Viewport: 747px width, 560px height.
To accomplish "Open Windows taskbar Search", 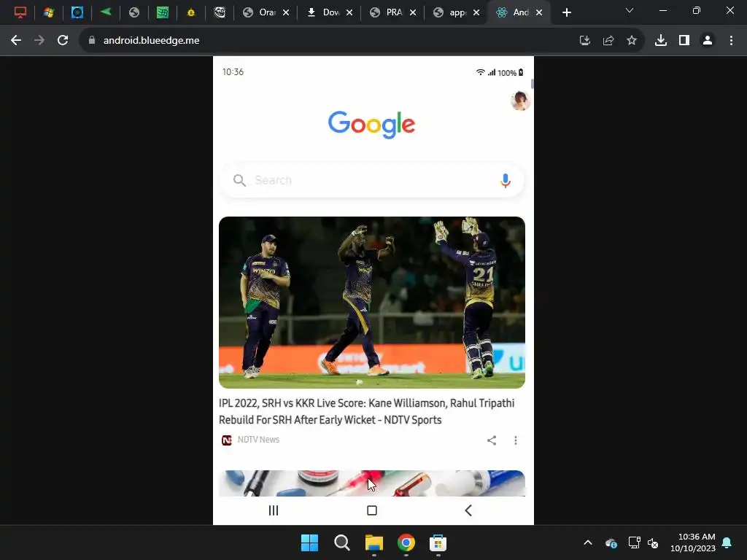I will 341,542.
